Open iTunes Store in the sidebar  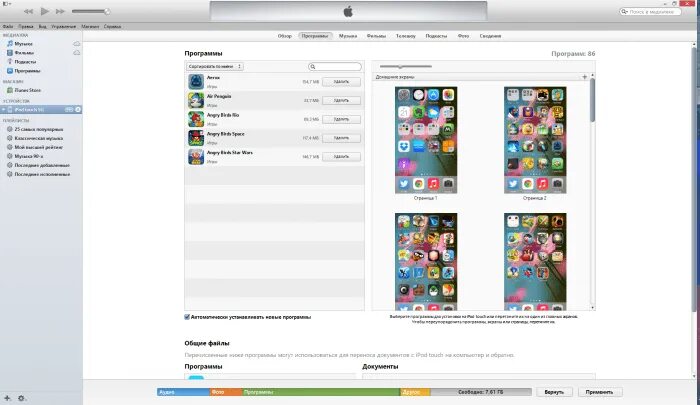[27, 90]
